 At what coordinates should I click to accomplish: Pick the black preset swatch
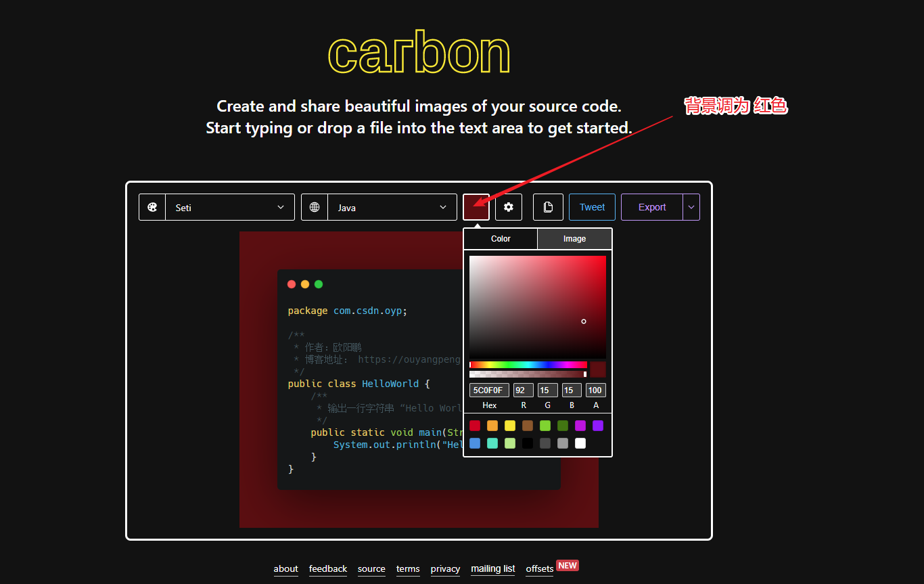(x=528, y=443)
